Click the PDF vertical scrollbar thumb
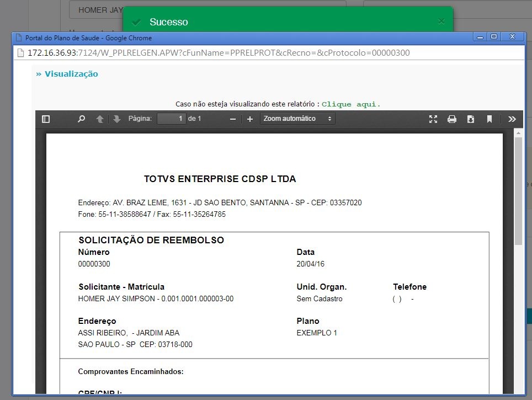The height and width of the screenshot is (400, 532). (x=518, y=191)
